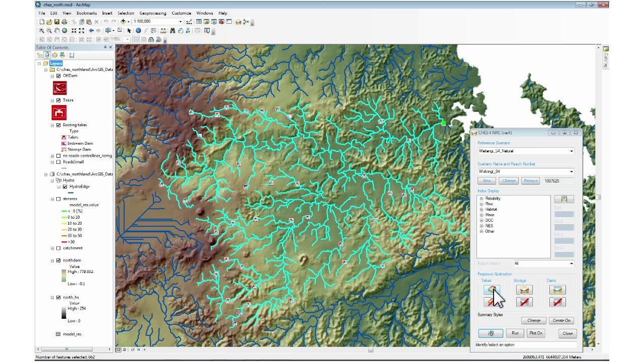The width and height of the screenshot is (644, 362).
Task: Activate the Pan hand tool
Action: click(57, 31)
